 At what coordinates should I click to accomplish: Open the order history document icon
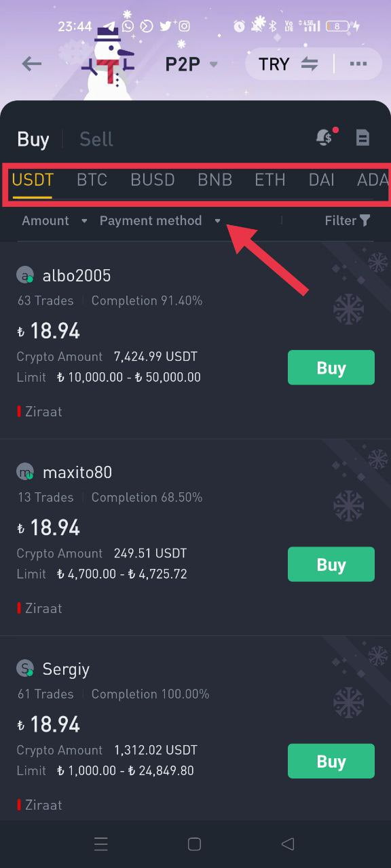click(x=363, y=138)
